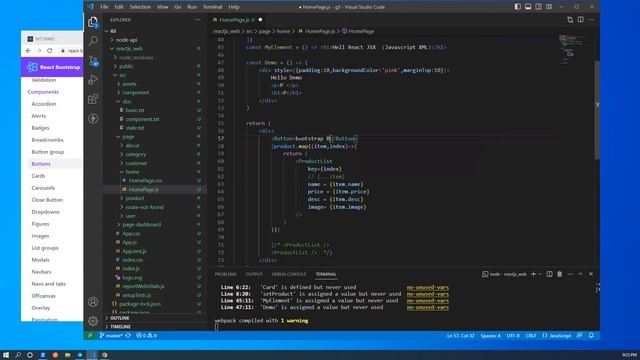
Task: Open the Manage gear icon
Action: point(93,321)
